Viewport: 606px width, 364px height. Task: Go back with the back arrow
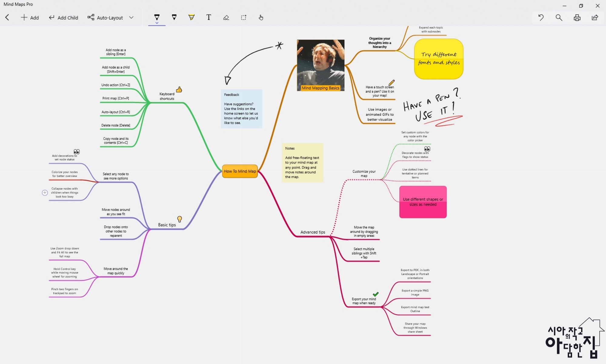coord(7,18)
